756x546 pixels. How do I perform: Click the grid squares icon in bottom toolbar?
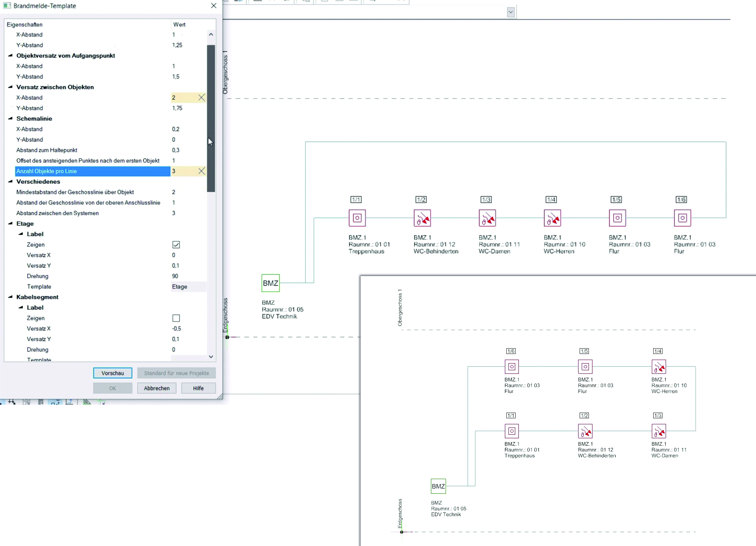coord(26,402)
